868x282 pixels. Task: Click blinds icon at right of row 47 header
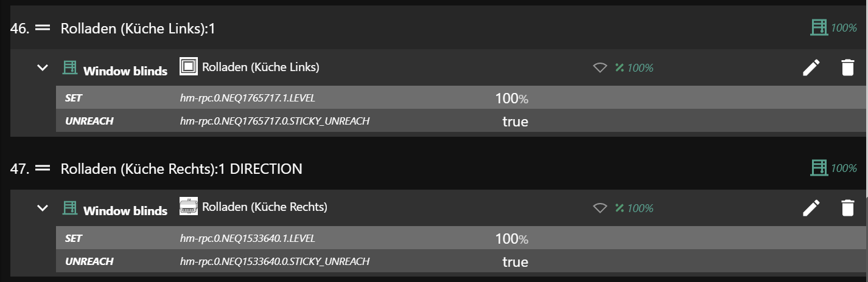click(819, 168)
